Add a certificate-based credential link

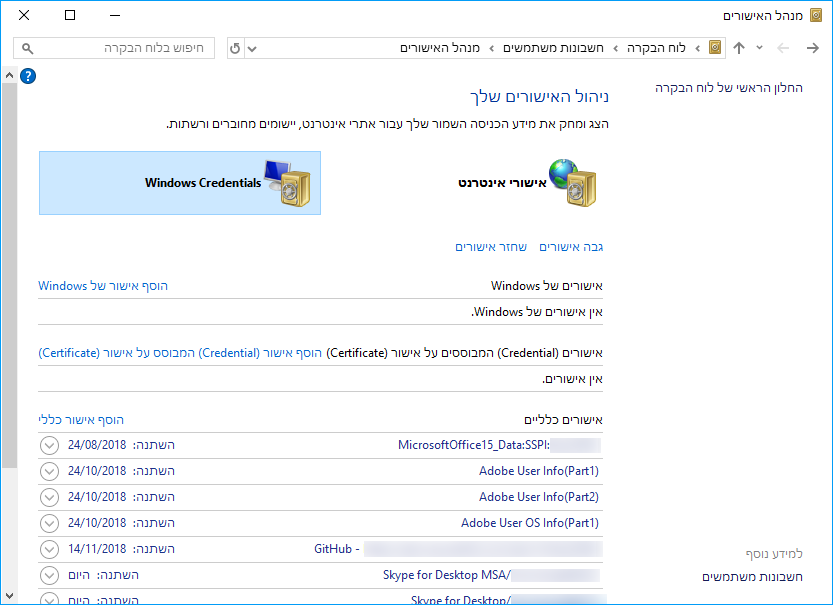(180, 353)
